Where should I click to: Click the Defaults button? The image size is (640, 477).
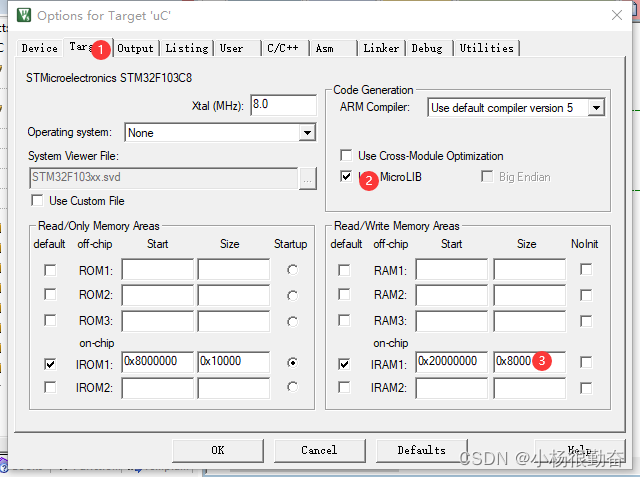click(422, 450)
